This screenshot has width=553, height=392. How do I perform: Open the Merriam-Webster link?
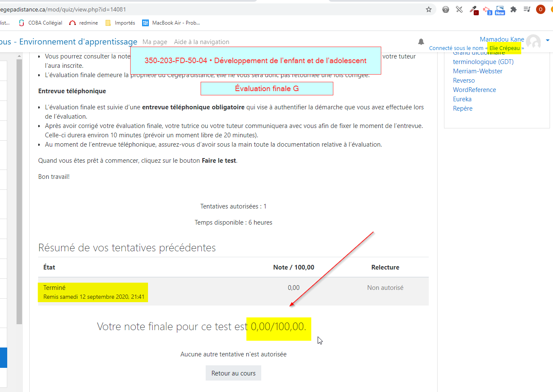coord(478,71)
